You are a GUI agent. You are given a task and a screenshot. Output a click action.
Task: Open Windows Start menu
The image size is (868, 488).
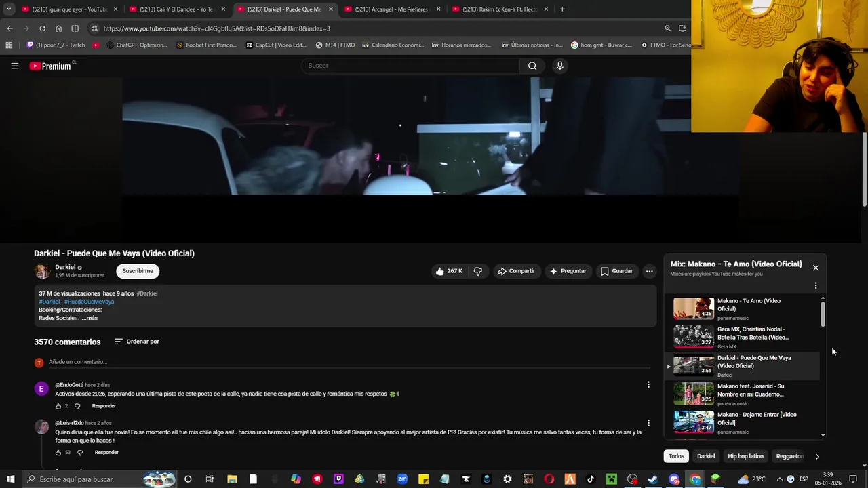(10, 479)
